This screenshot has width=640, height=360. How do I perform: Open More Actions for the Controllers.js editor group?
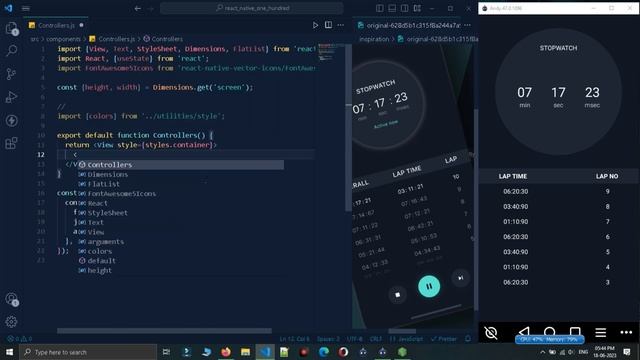pyautogui.click(x=340, y=25)
